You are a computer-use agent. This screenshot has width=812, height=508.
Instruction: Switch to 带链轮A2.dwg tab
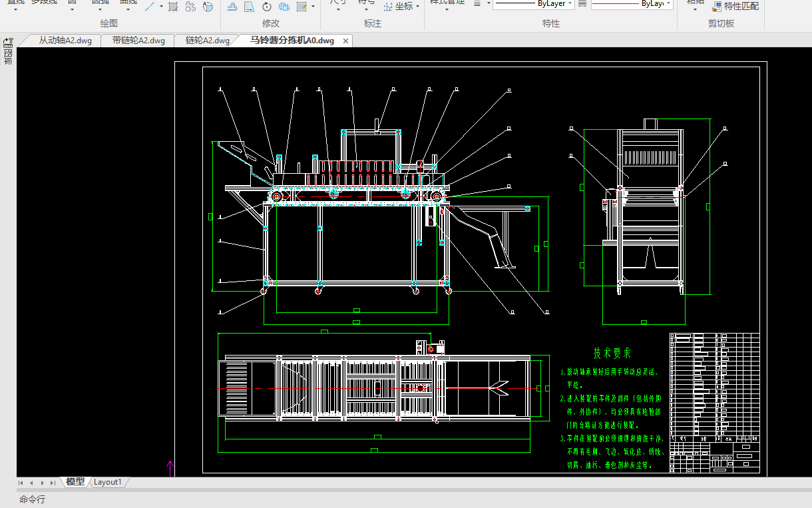pos(138,41)
